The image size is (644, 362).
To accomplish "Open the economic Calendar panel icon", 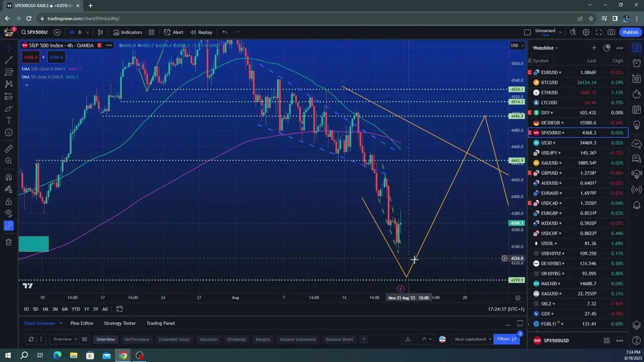I will [637, 110].
